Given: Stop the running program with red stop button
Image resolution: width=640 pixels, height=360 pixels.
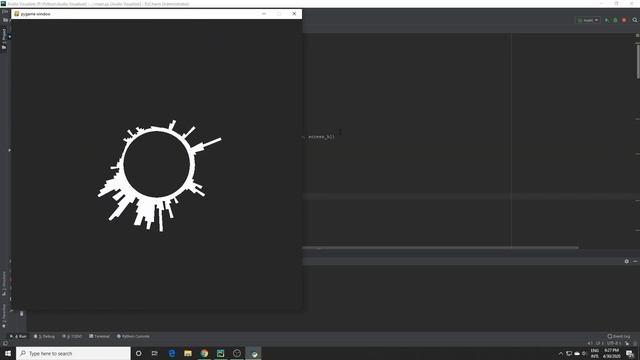Looking at the screenshot, I should coord(624,20).
